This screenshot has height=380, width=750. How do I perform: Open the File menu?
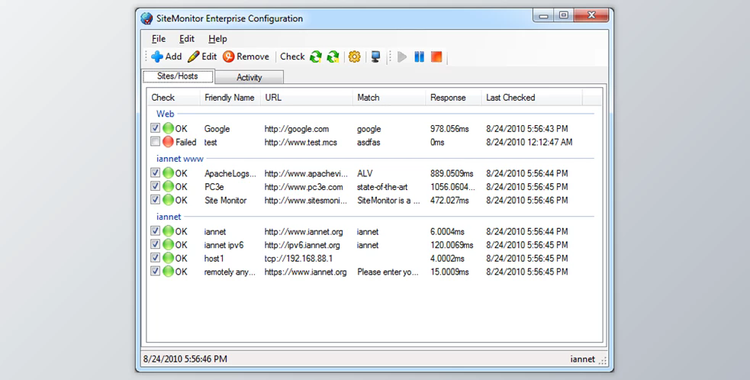click(x=158, y=39)
